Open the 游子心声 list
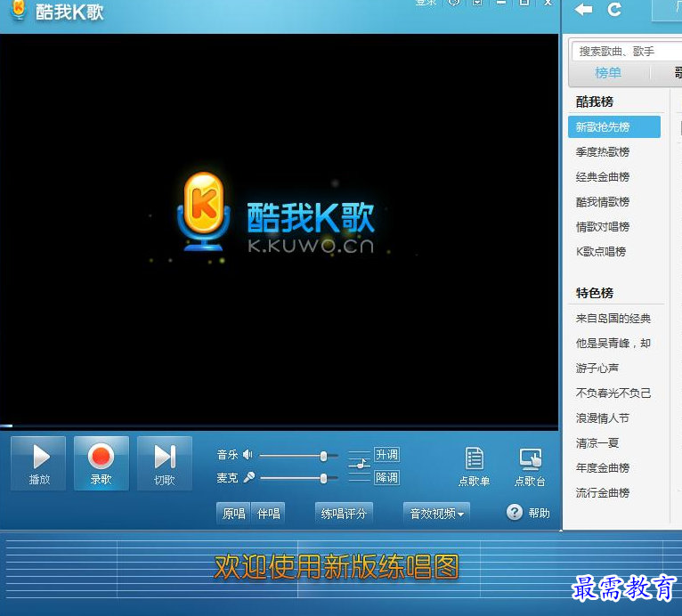This screenshot has height=616, width=682. [x=597, y=369]
